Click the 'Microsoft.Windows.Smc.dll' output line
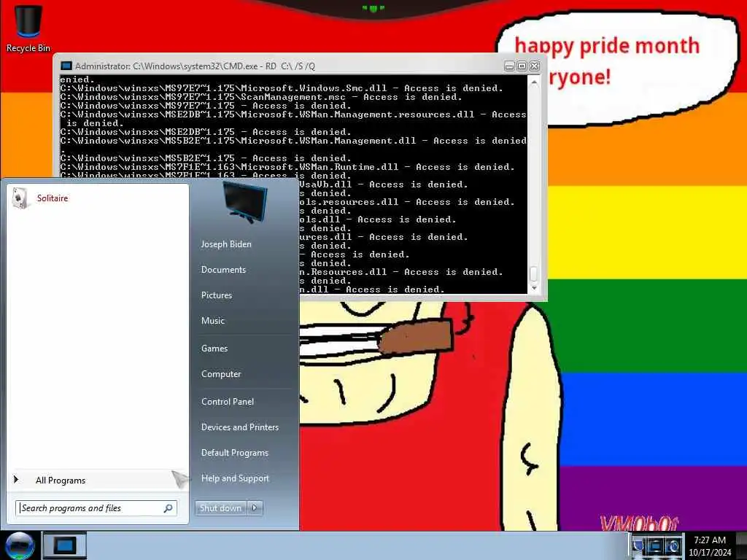Screen dimensions: 747x560 coord(281,88)
